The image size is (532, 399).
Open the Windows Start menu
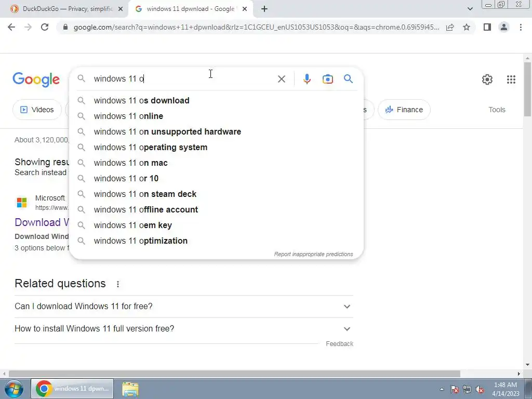click(14, 389)
